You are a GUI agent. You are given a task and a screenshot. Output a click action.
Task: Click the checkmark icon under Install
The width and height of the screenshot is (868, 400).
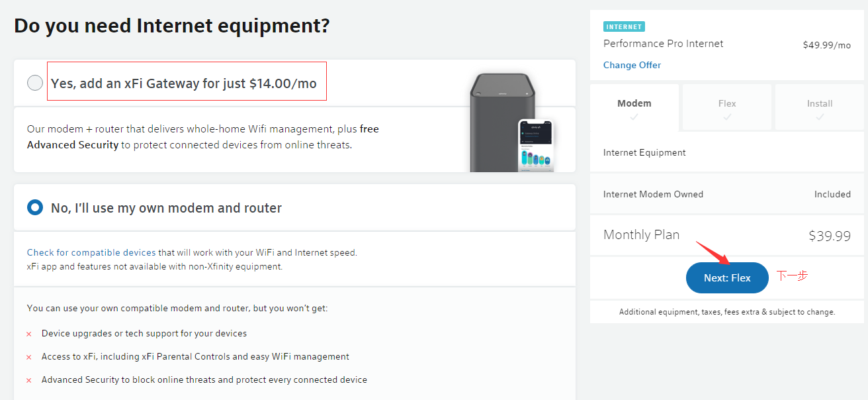click(819, 117)
